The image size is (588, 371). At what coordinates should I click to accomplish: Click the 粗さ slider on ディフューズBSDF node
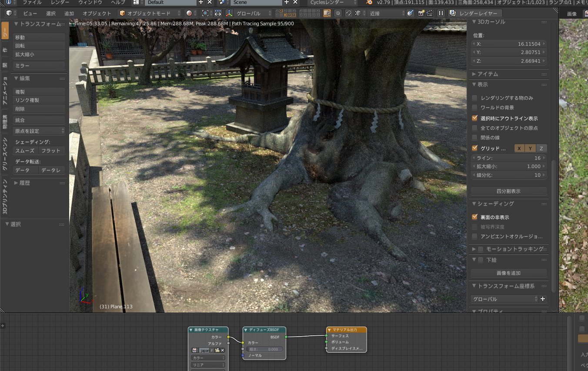[x=264, y=349]
